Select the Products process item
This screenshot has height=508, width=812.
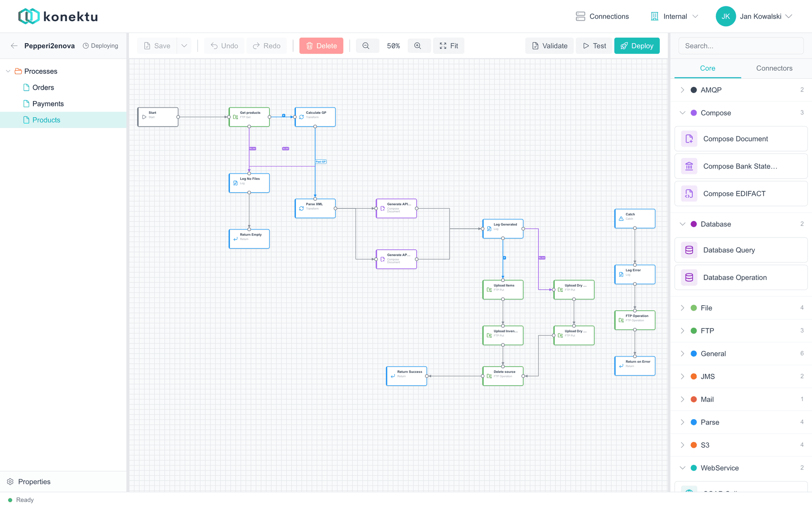tap(47, 120)
